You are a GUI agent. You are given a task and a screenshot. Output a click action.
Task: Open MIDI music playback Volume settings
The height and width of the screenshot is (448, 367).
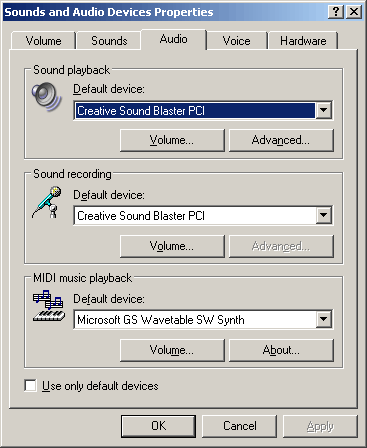[172, 350]
